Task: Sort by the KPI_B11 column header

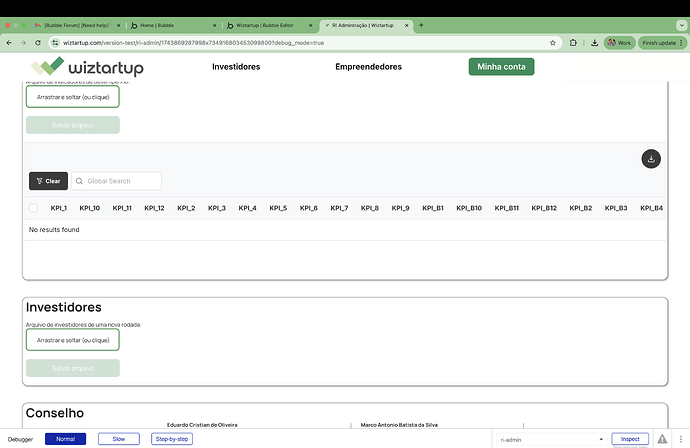Action: pos(506,208)
